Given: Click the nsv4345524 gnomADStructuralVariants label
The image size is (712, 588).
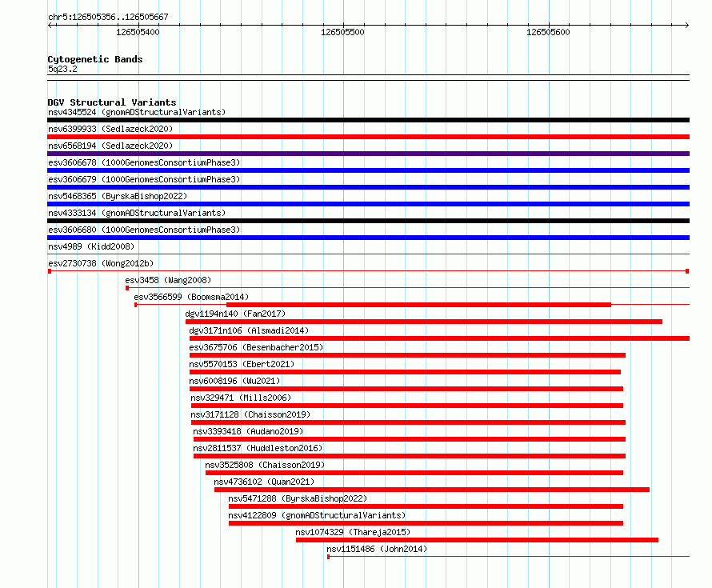Looking at the screenshot, I should click(137, 112).
